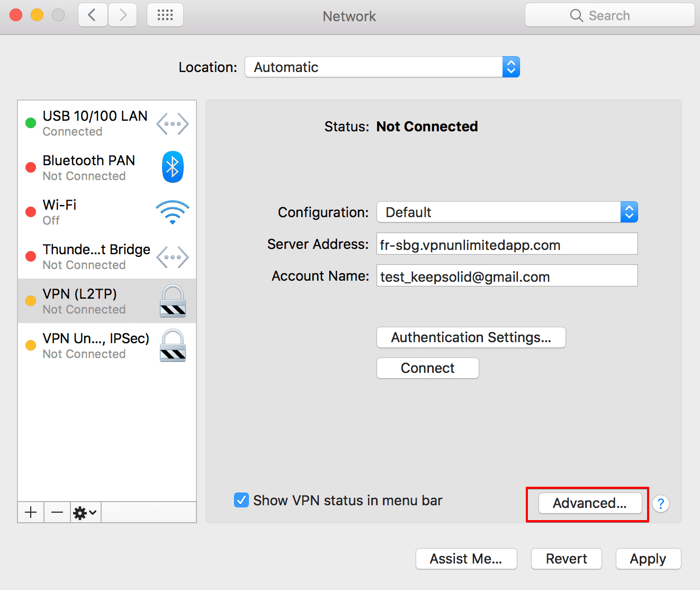Show all preferences grid button

pyautogui.click(x=165, y=15)
